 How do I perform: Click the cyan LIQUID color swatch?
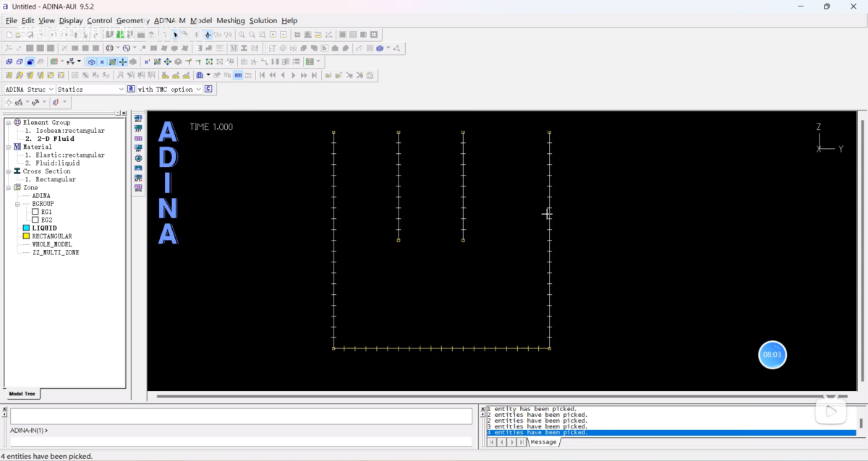[x=26, y=228]
